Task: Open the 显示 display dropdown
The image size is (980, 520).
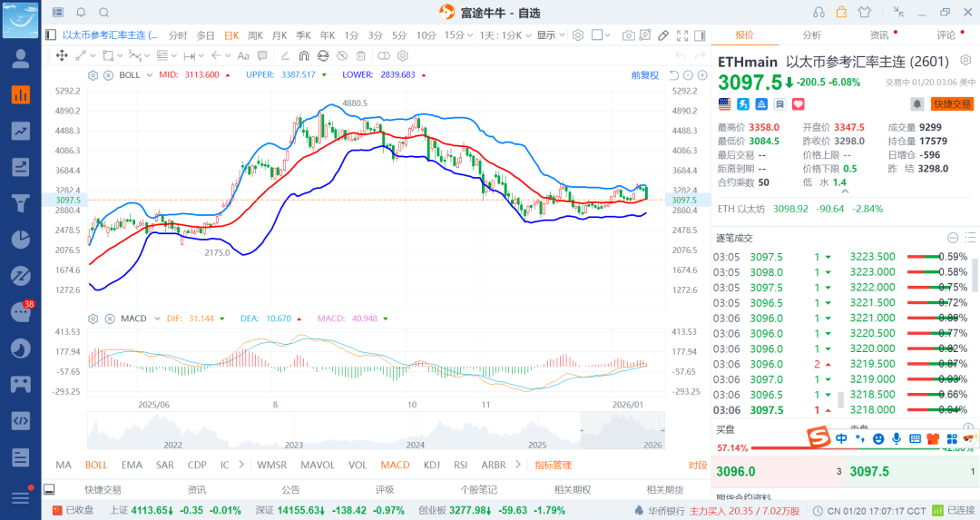Action: 551,35
